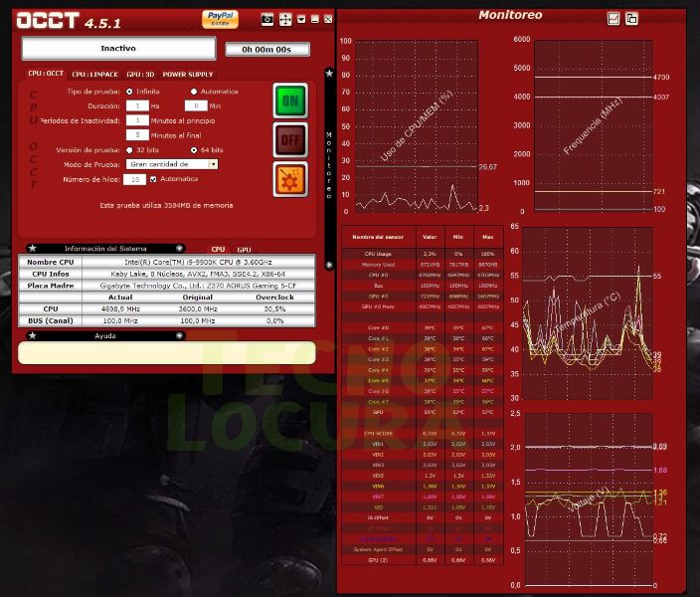The height and width of the screenshot is (597, 700).
Task: Switch to the POWER SUPPLY tab
Action: (x=188, y=75)
